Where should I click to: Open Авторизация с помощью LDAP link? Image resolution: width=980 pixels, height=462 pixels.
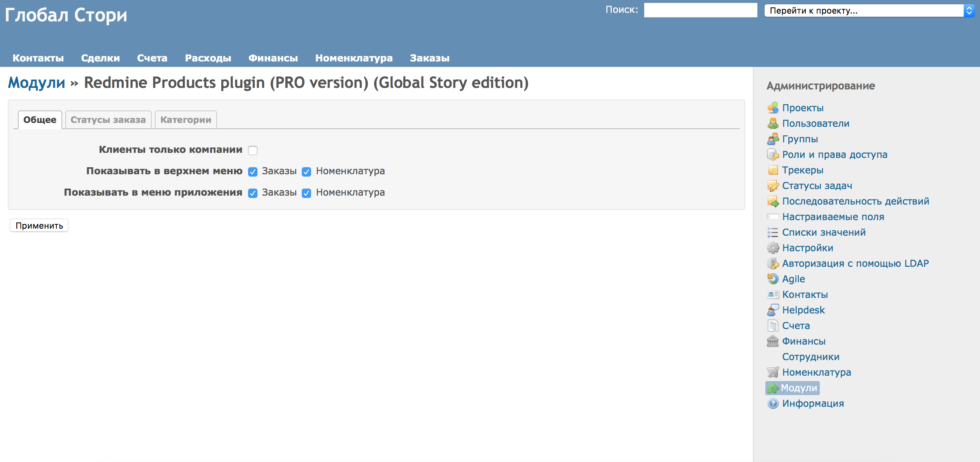pyautogui.click(x=856, y=263)
